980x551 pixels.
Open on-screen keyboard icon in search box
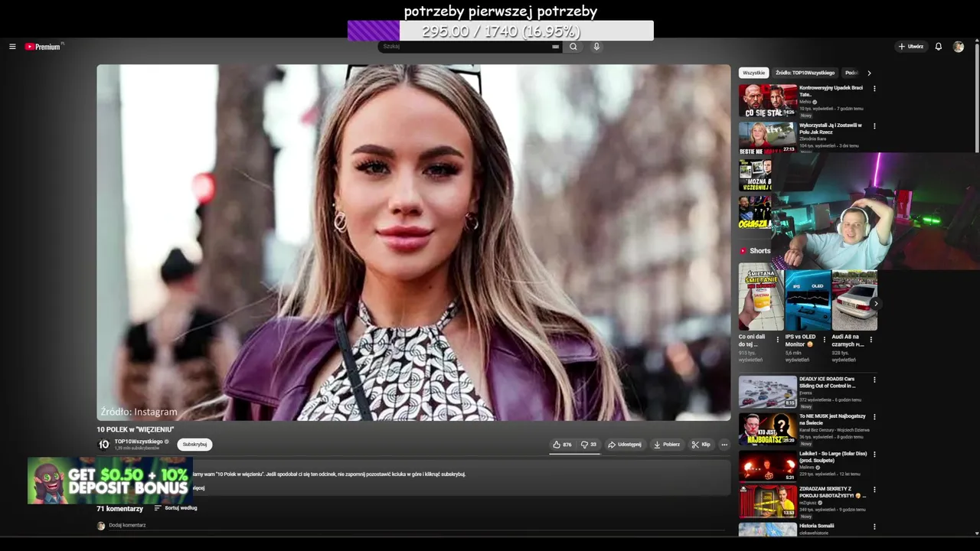pyautogui.click(x=556, y=47)
